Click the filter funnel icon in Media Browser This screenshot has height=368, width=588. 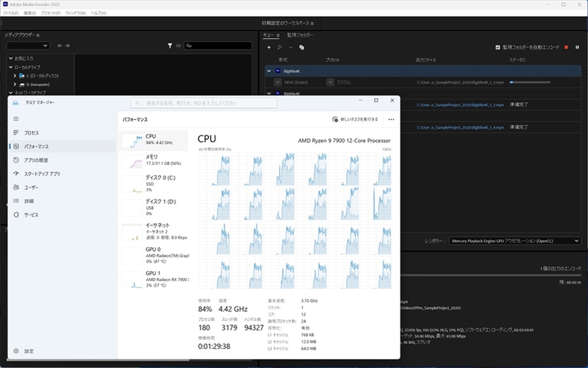click(170, 46)
